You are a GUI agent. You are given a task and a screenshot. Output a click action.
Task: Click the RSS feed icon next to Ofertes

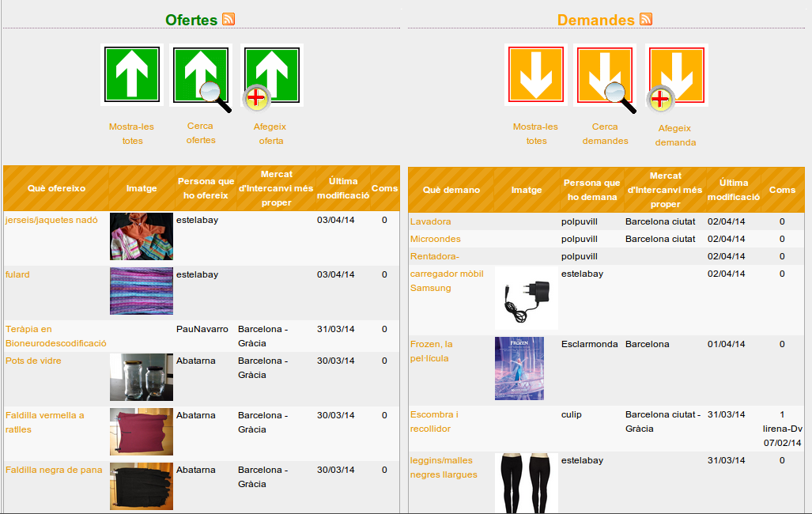point(228,20)
